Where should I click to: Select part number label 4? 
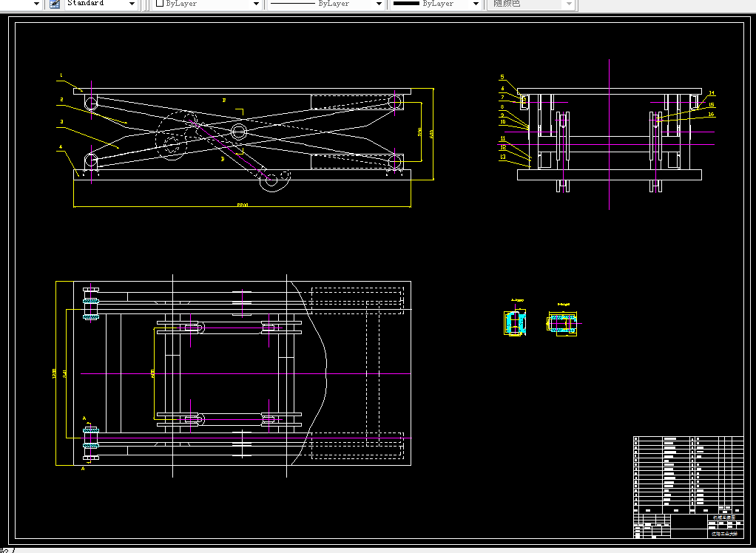click(x=61, y=147)
